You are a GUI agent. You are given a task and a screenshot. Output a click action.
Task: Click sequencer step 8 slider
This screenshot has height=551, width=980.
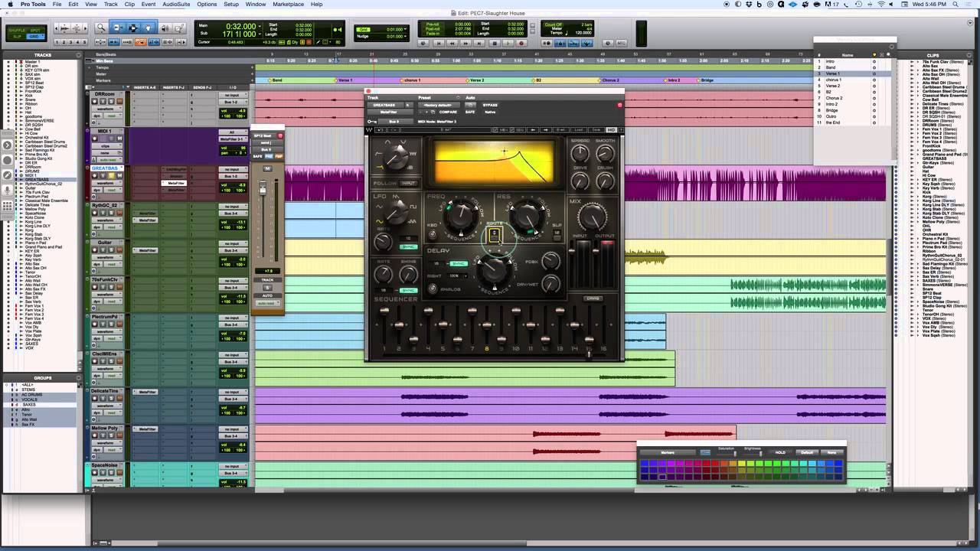487,325
